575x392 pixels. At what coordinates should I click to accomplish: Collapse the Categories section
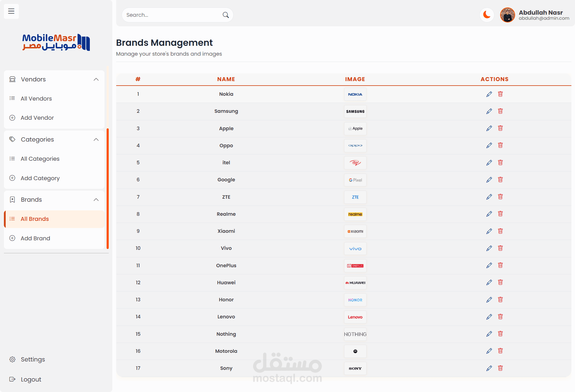[x=96, y=139]
